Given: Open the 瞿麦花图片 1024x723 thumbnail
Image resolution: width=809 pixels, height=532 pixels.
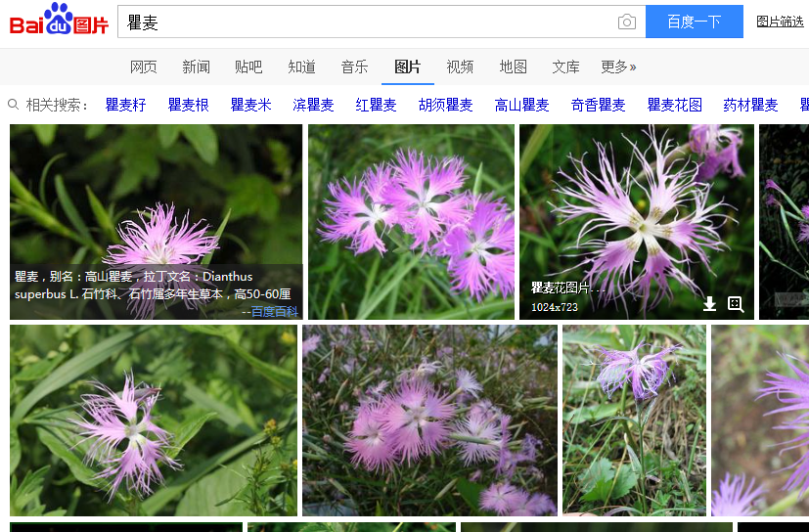Looking at the screenshot, I should 637,221.
